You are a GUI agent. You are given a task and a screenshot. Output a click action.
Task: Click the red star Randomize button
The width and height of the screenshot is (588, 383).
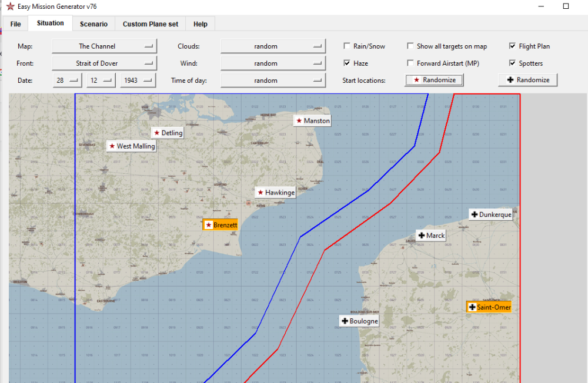[434, 80]
